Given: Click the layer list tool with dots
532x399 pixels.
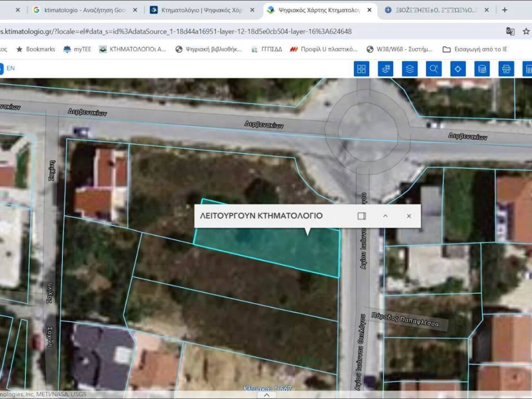Looking at the screenshot, I should 385,69.
